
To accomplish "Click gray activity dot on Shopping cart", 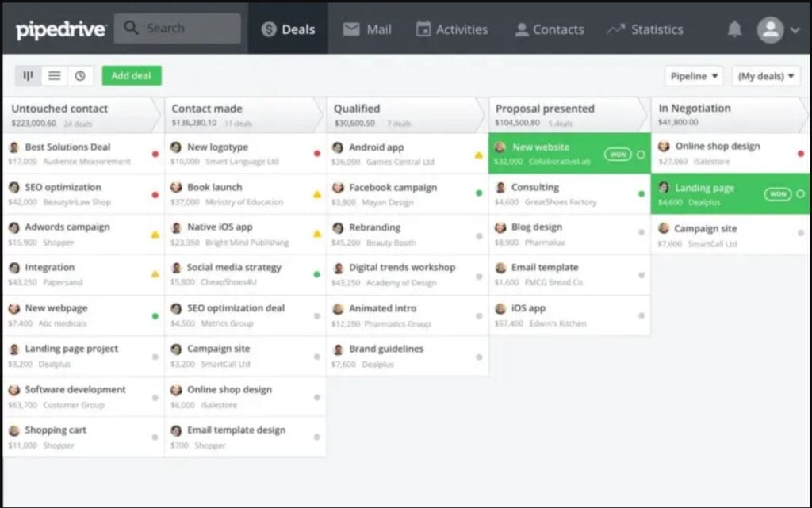I will click(155, 437).
